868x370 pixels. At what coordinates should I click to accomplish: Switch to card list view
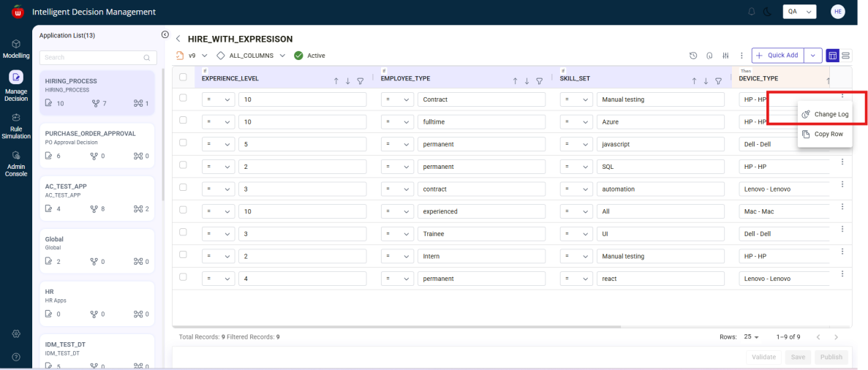[846, 56]
